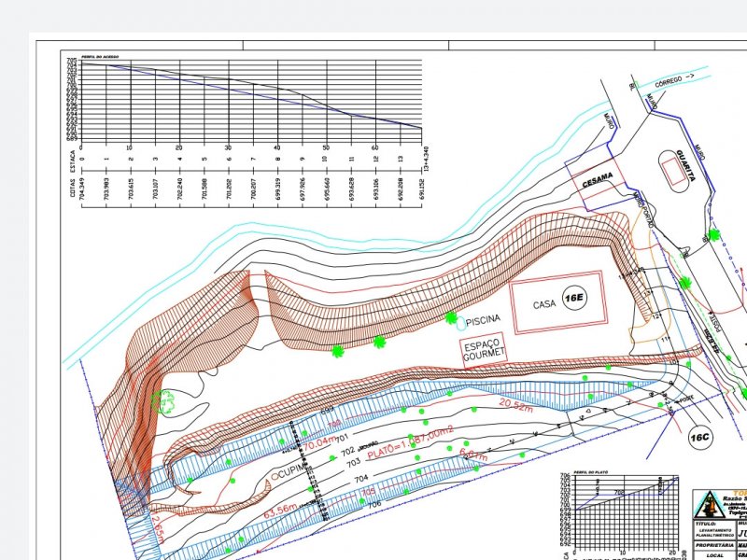Screen dimensions: 747x560
Task: Select the LOCAL title block cell
Action: click(713, 555)
